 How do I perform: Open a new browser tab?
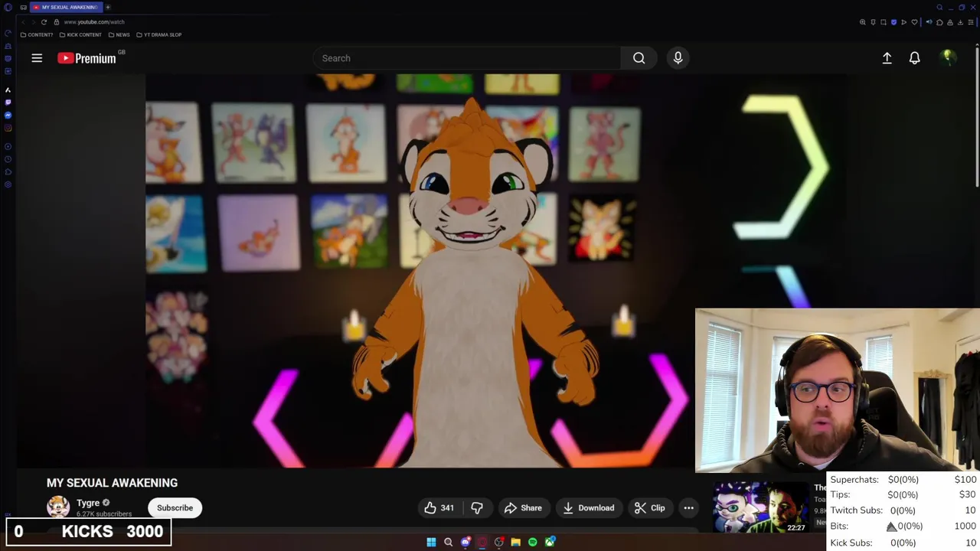pos(108,7)
